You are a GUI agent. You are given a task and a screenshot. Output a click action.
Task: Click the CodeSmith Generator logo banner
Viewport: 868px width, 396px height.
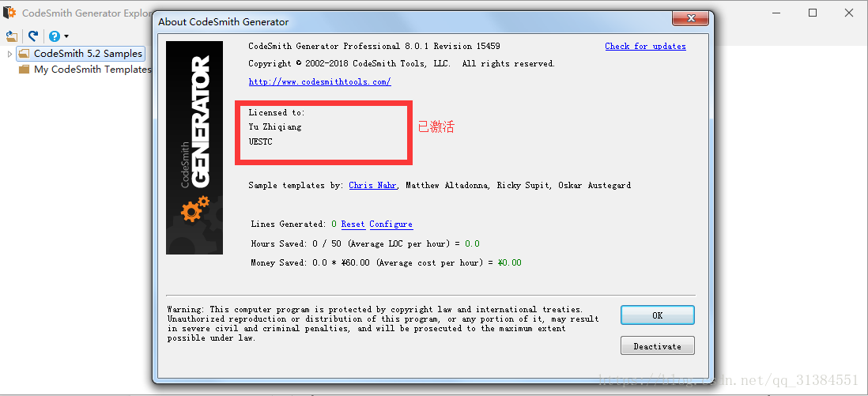pos(194,147)
